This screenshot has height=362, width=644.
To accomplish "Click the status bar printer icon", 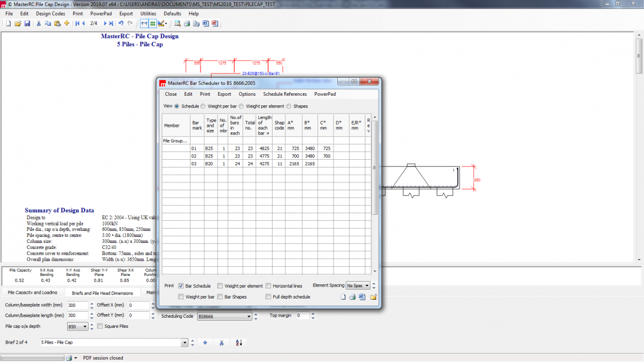I will point(69,358).
